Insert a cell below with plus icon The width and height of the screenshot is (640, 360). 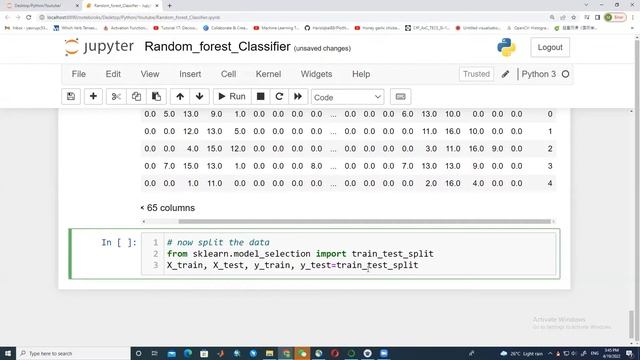pos(93,97)
